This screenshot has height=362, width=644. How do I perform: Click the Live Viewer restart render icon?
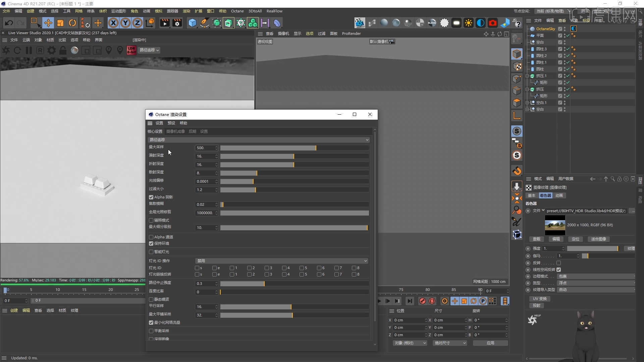point(17,50)
